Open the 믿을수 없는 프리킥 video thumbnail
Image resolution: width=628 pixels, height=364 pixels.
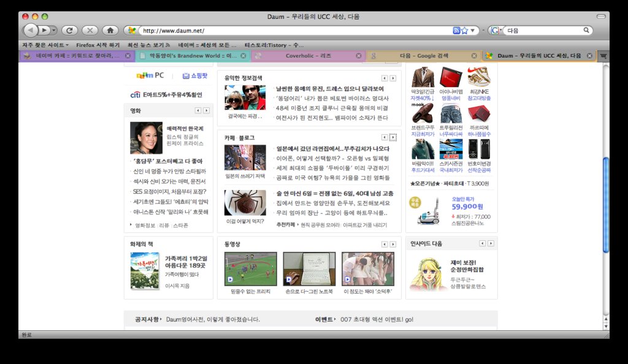[x=251, y=269]
